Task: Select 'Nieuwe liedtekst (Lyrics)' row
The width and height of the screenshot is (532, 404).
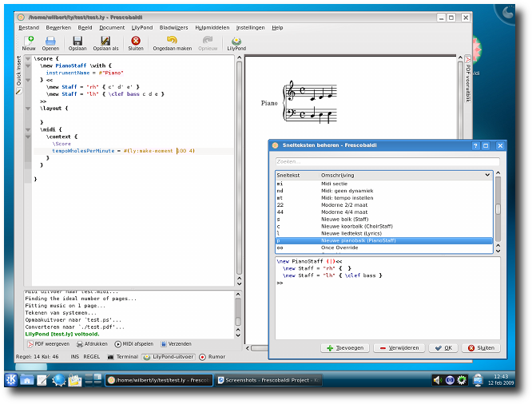Action: point(384,233)
